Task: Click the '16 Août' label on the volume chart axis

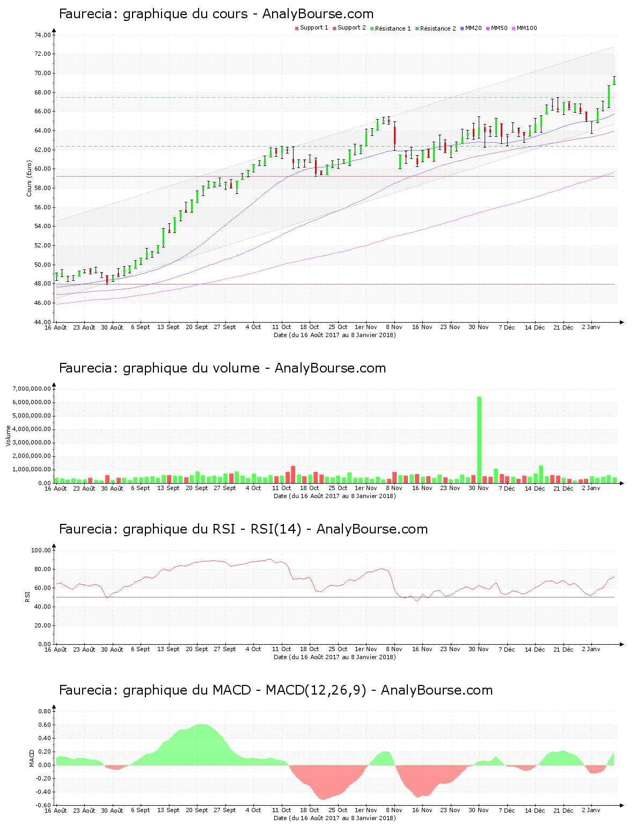Action: click(56, 488)
